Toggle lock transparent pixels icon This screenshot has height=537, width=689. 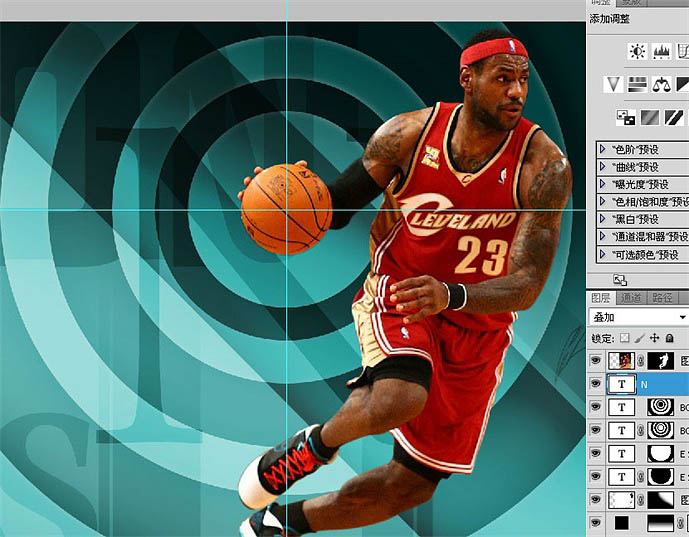pos(624,338)
